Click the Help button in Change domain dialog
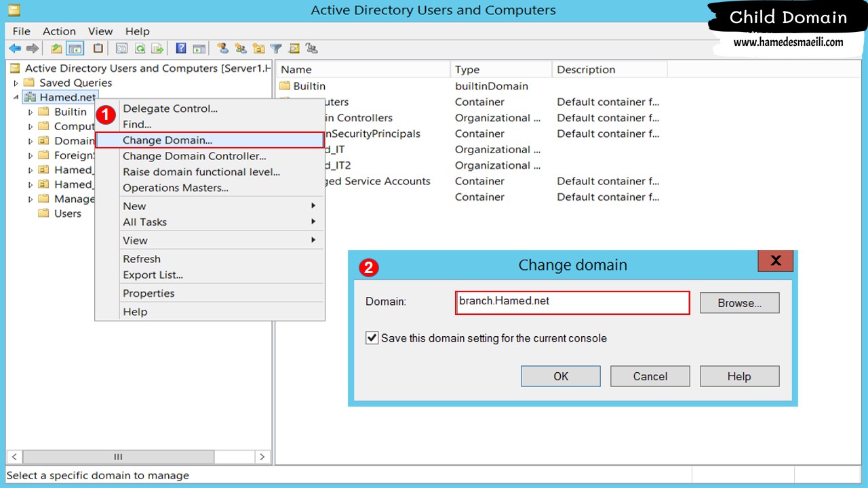The height and width of the screenshot is (488, 868). [x=739, y=376]
